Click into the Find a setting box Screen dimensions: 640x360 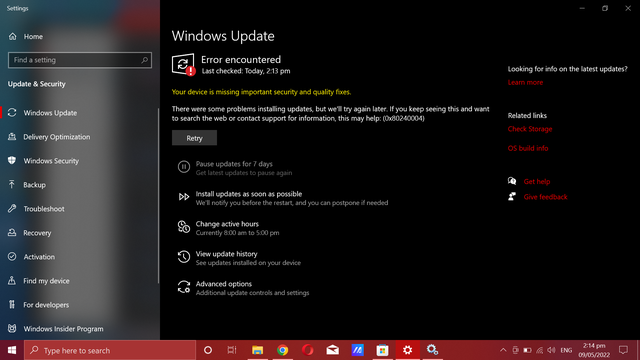point(80,60)
